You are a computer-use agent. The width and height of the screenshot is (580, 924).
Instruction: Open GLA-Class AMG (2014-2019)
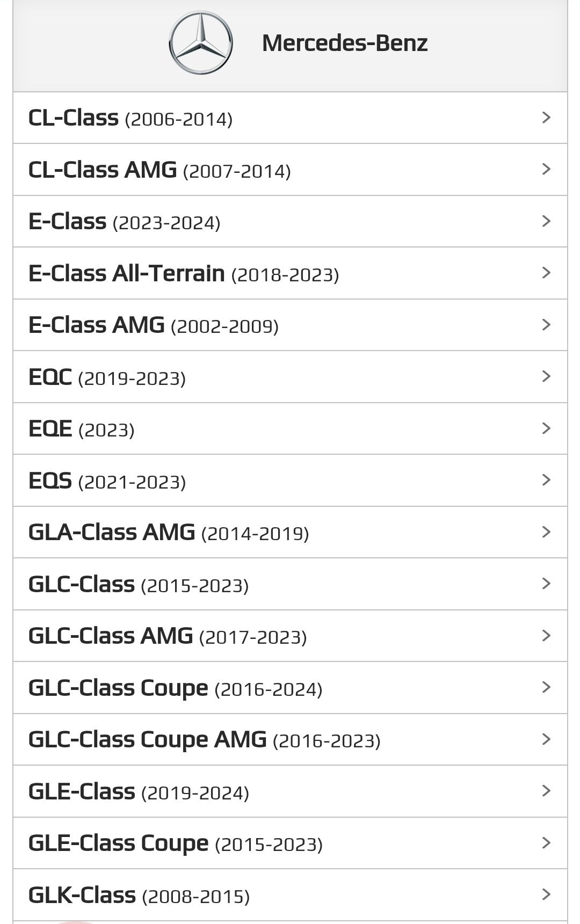coord(290,532)
